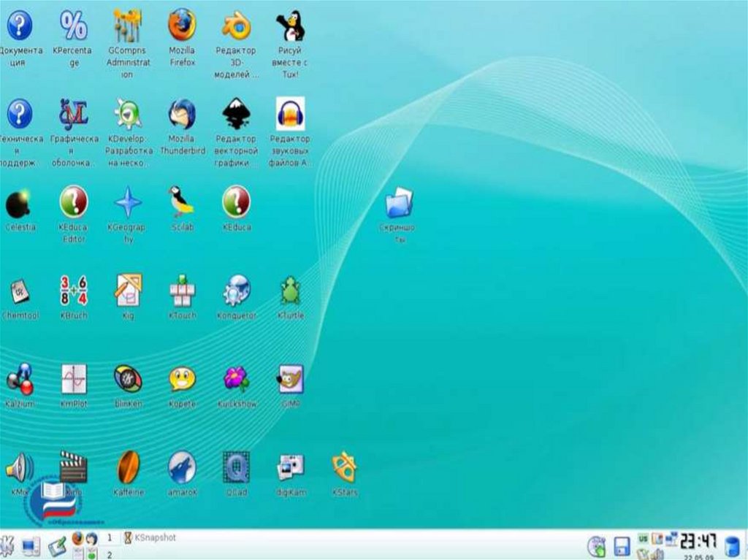The height and width of the screenshot is (560, 748).
Task: Launch KMix speaker icon on desktop
Action: 19,468
